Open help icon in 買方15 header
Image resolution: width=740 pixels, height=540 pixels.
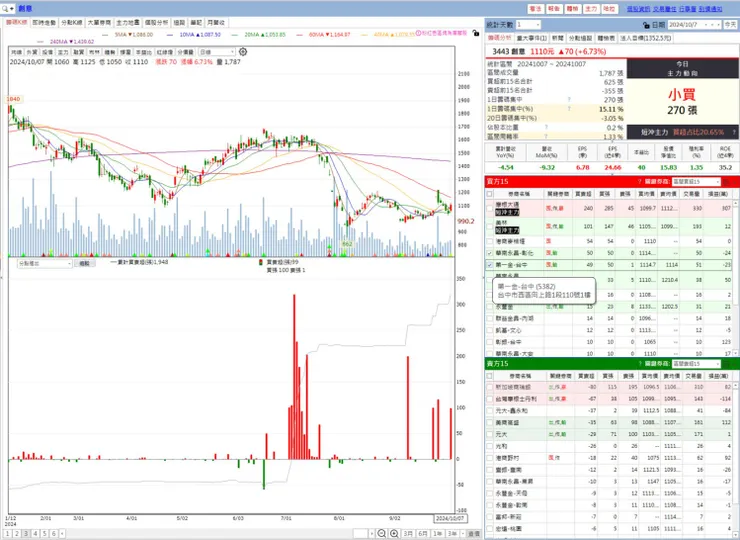click(640, 181)
